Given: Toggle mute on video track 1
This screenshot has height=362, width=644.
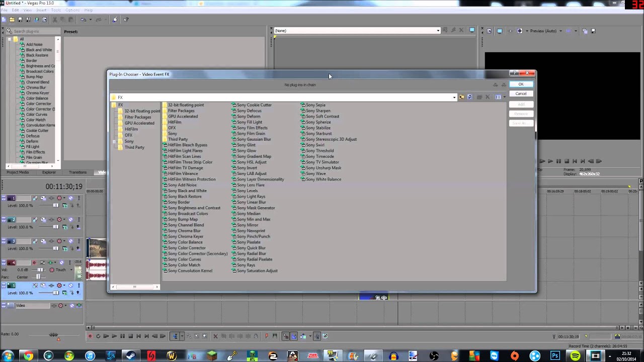Looking at the screenshot, I should (x=70, y=198).
